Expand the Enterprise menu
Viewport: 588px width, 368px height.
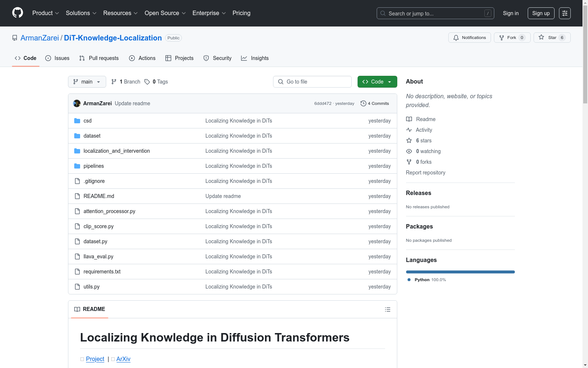click(x=209, y=13)
